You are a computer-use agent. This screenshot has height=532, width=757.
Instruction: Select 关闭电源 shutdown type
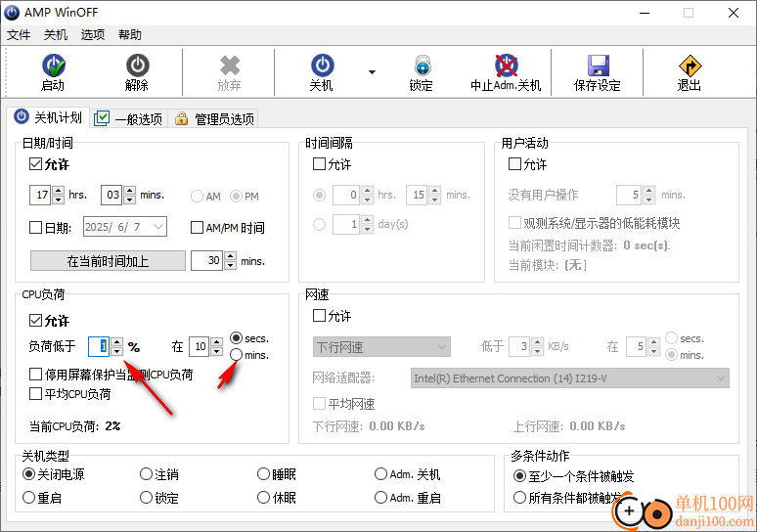pyautogui.click(x=29, y=474)
